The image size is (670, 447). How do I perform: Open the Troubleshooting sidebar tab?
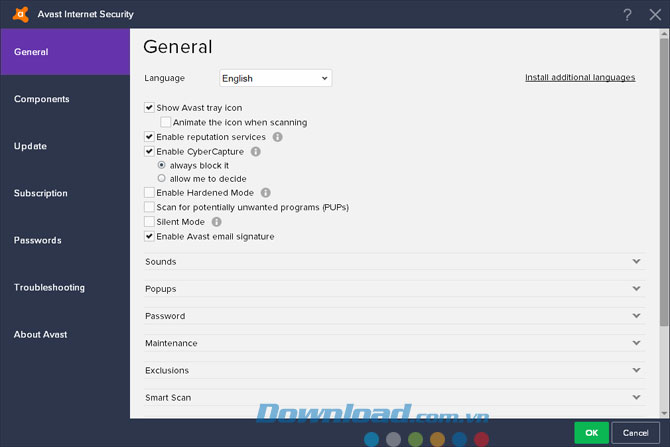tap(65, 287)
